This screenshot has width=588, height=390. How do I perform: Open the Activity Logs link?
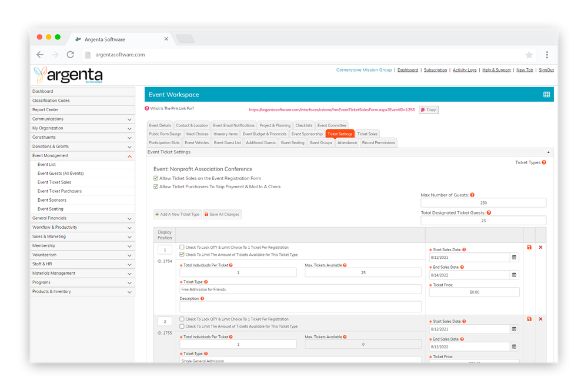tap(465, 70)
